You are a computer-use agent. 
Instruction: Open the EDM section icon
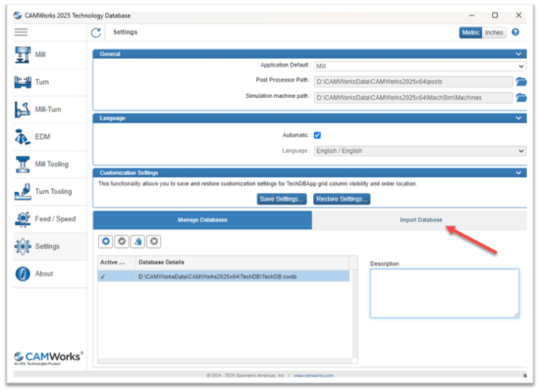coord(23,137)
